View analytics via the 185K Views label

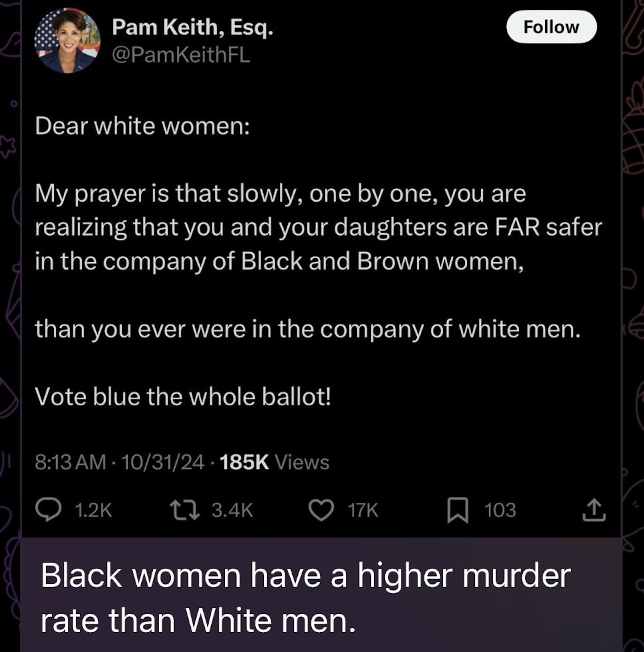coord(274,462)
